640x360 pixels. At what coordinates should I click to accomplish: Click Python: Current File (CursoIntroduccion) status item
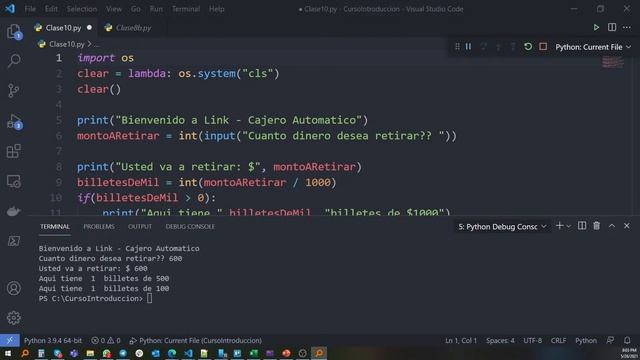196,340
